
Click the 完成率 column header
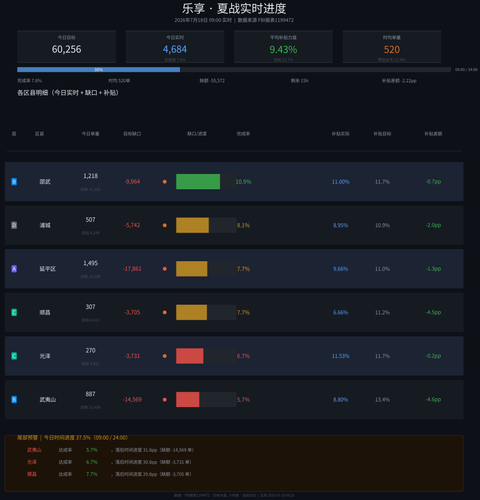coord(243,134)
